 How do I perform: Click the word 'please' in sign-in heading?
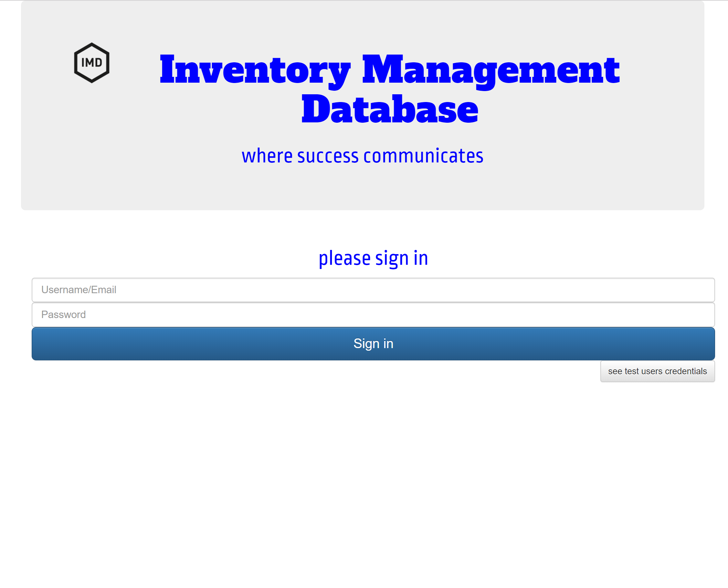344,259
